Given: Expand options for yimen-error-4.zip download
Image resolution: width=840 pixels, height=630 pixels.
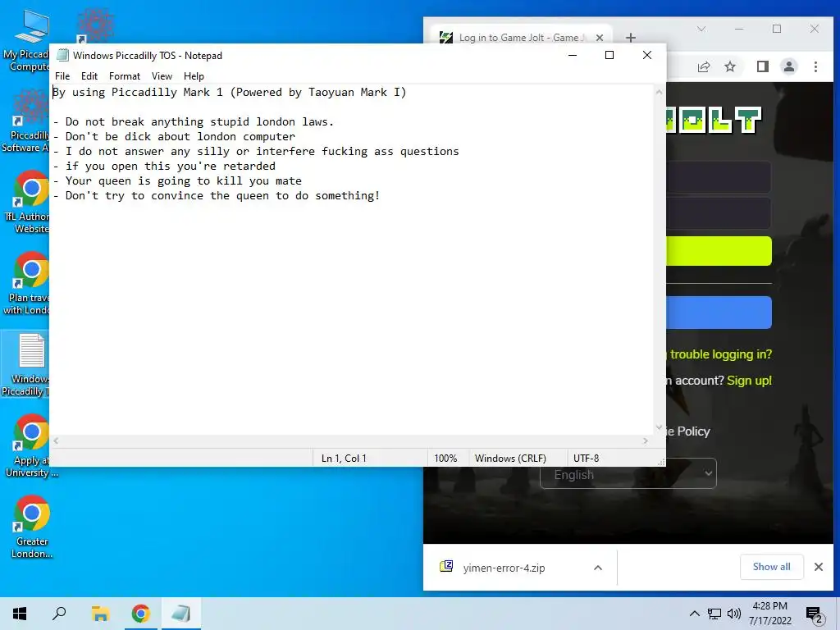Looking at the screenshot, I should (598, 568).
